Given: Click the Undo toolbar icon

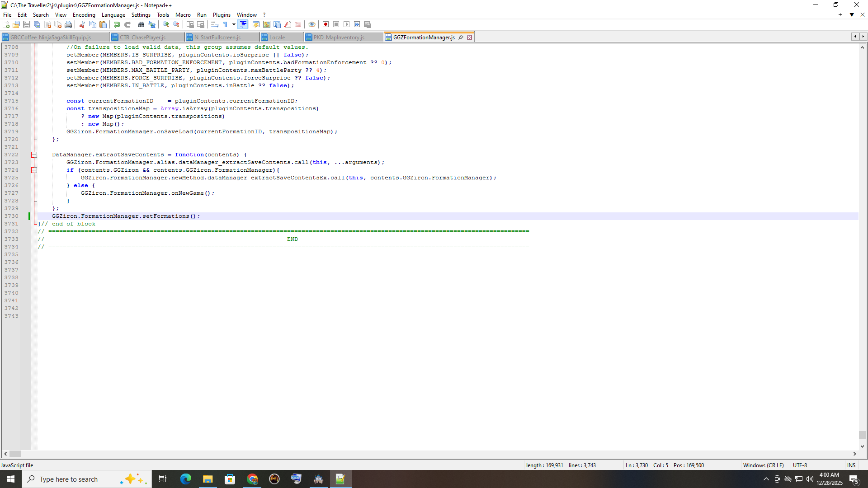Looking at the screenshot, I should 117,24.
